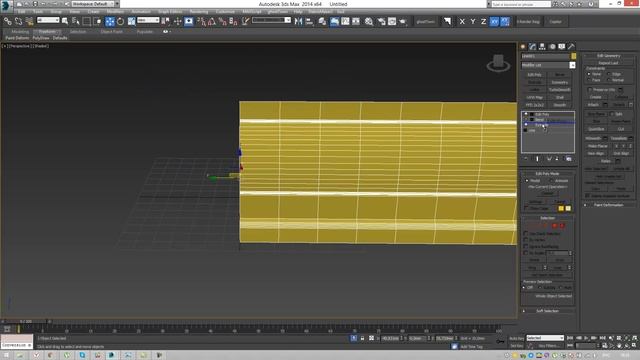Open the Curve Editor icon

click(345, 21)
